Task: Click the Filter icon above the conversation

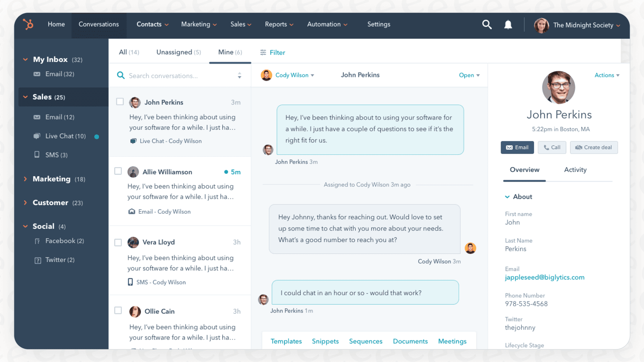Action: click(263, 52)
